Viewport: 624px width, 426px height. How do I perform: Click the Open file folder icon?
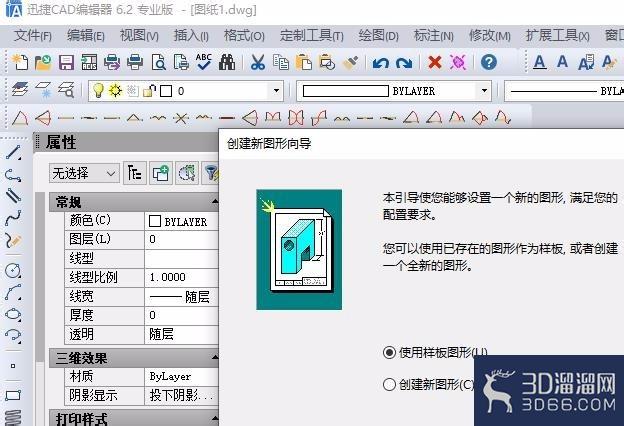pyautogui.click(x=43, y=63)
